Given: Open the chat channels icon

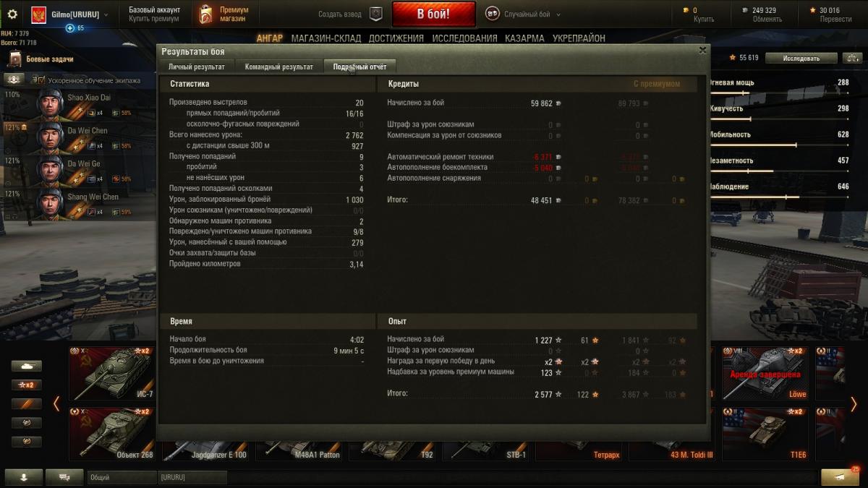Looking at the screenshot, I should coord(64,477).
